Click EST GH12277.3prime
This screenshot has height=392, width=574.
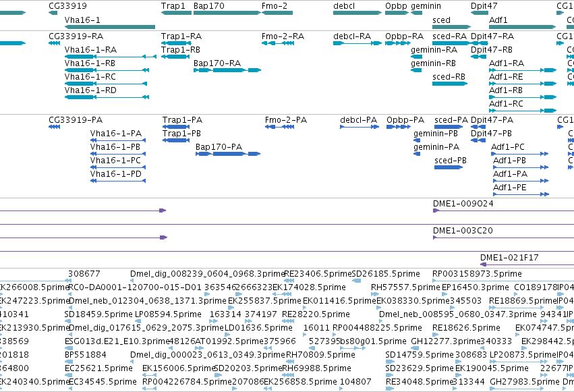coord(446,342)
